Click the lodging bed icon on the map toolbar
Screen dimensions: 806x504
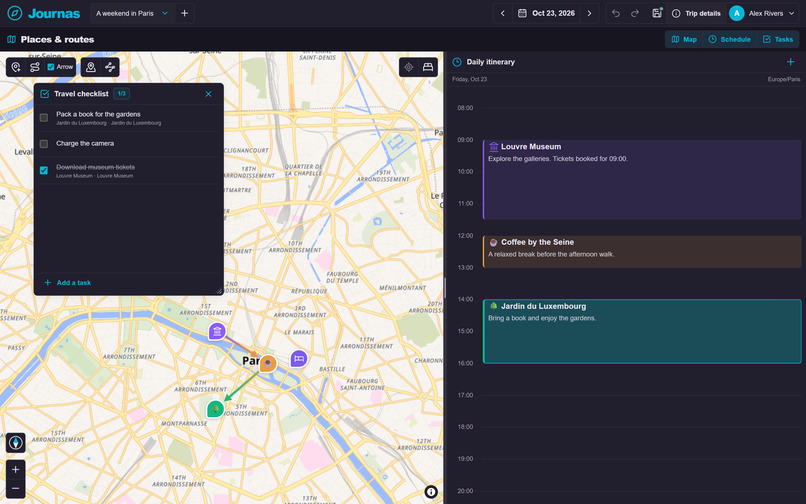pyautogui.click(x=428, y=67)
